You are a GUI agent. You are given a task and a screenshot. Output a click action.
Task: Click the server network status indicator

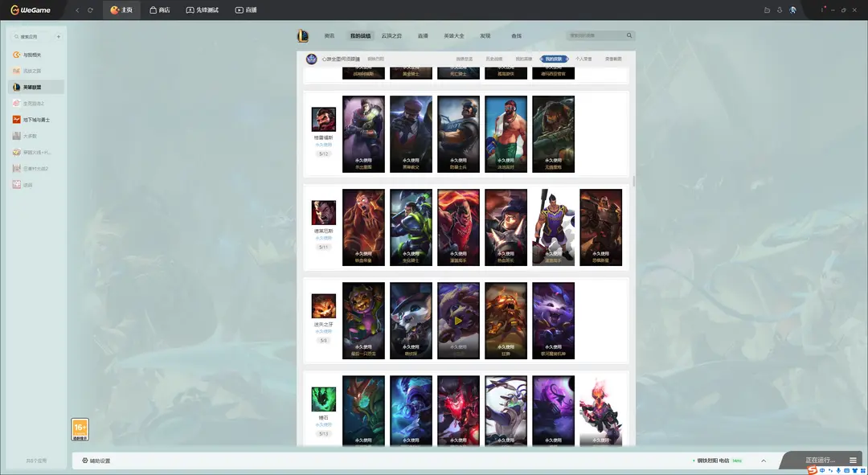(x=717, y=461)
